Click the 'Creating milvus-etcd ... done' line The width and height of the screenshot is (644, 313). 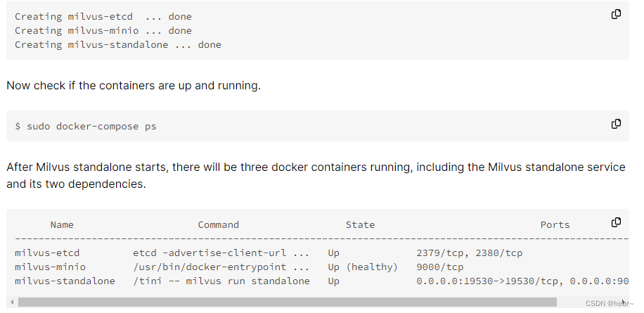103,17
